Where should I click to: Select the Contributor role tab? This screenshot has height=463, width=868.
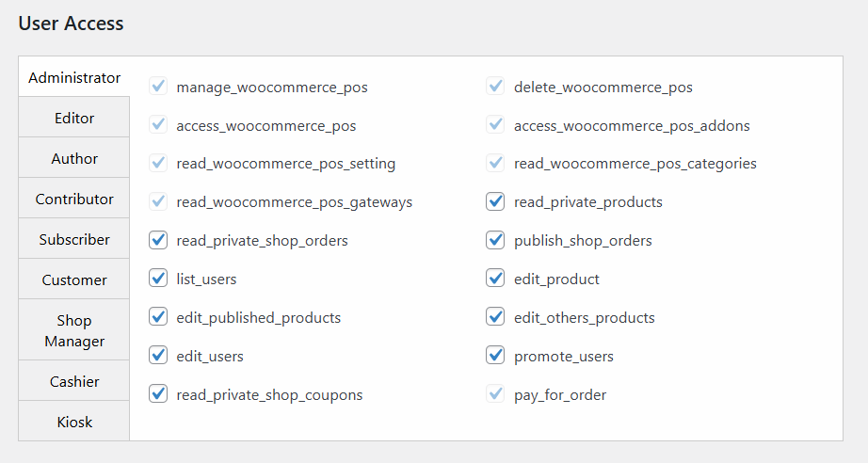point(74,200)
